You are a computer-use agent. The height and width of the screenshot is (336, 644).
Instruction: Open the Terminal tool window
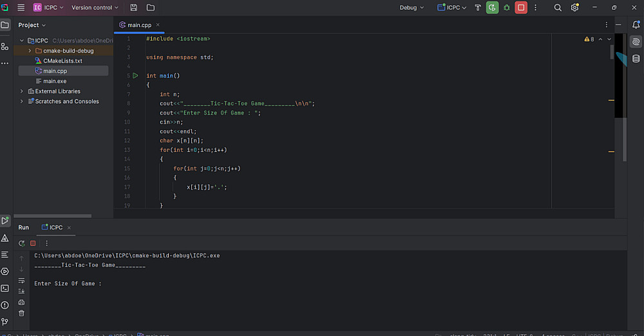(x=5, y=288)
